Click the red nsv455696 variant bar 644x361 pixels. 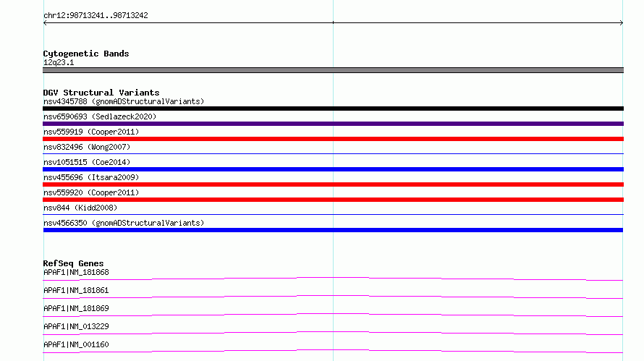(x=333, y=184)
